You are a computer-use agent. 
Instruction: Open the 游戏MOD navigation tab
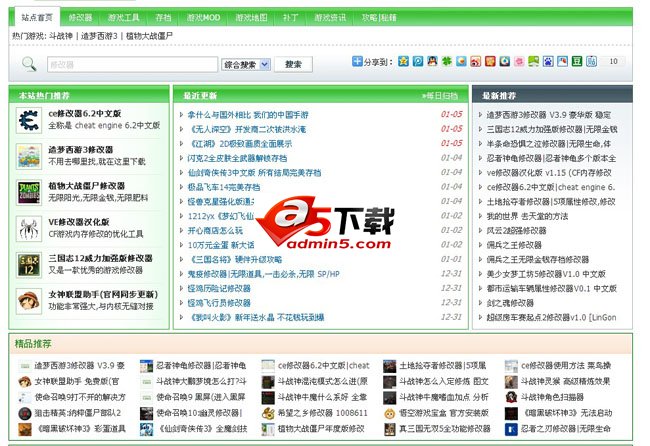pyautogui.click(x=204, y=18)
